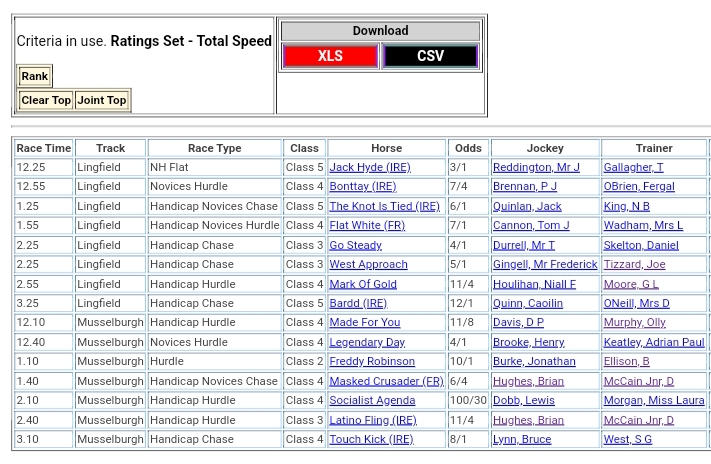Viewport: 711px width, 464px height.
Task: Click jockey link Cannon, Tom J
Action: 530,225
